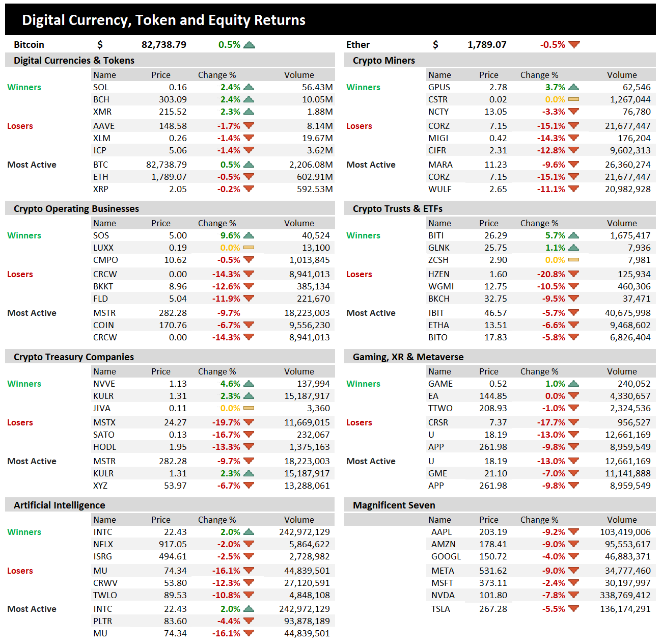Click the down arrow in the TSLA row
Viewport: 662px width, 644px height.
573,608
